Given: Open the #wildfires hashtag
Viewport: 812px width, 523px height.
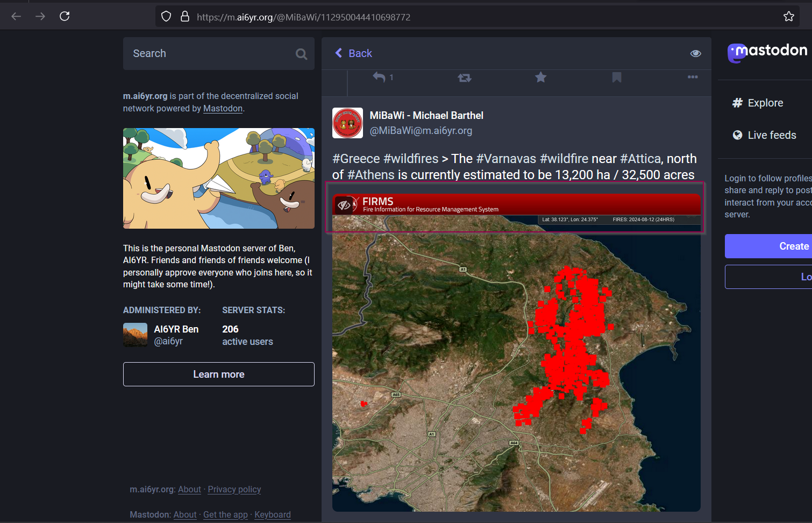Looking at the screenshot, I should [411, 159].
